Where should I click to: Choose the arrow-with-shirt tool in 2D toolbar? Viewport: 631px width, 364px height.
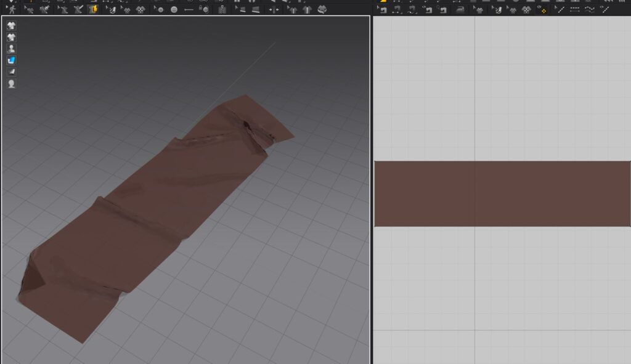(x=478, y=9)
